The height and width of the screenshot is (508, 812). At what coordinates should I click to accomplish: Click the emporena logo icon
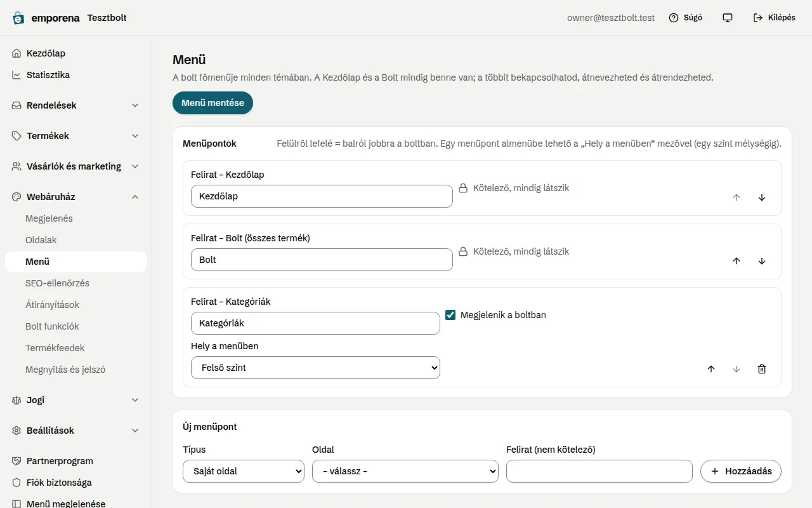(18, 18)
